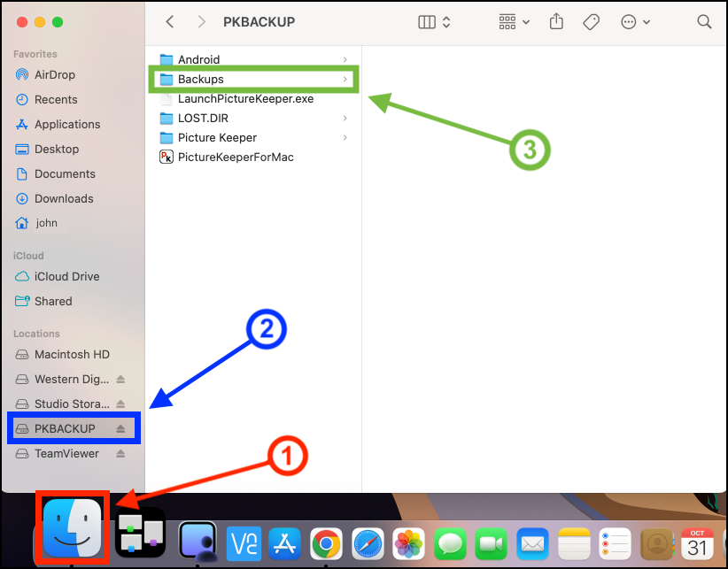The image size is (728, 569).
Task: Open the App Store from the Dock
Action: (284, 543)
